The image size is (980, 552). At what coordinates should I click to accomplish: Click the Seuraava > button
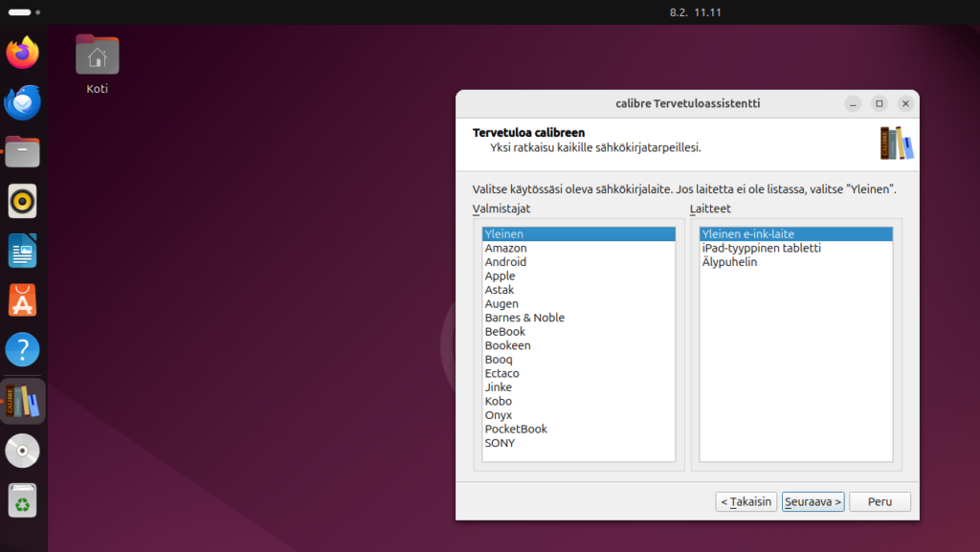813,501
